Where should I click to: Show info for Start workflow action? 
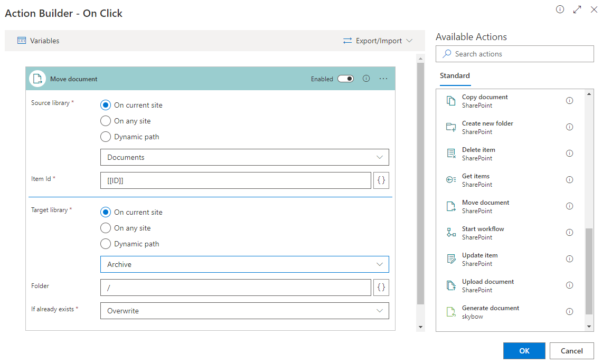pos(569,233)
